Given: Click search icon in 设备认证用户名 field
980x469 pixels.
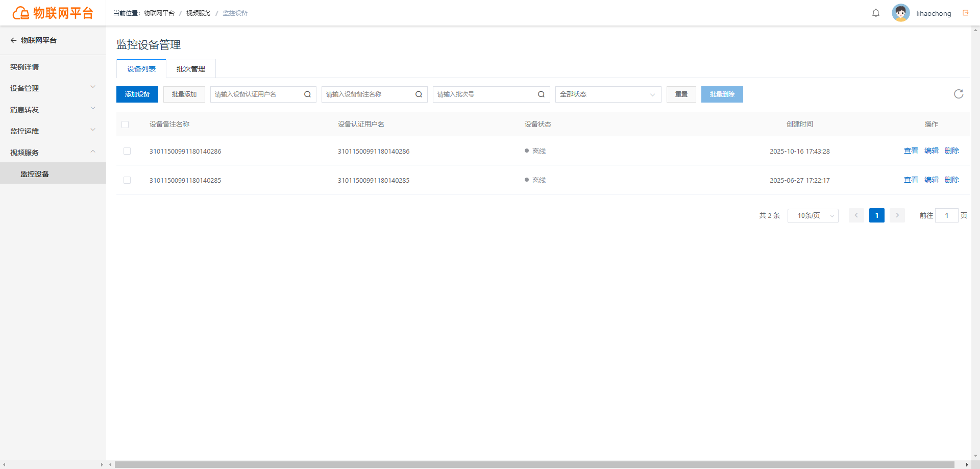Looking at the screenshot, I should pyautogui.click(x=307, y=94).
